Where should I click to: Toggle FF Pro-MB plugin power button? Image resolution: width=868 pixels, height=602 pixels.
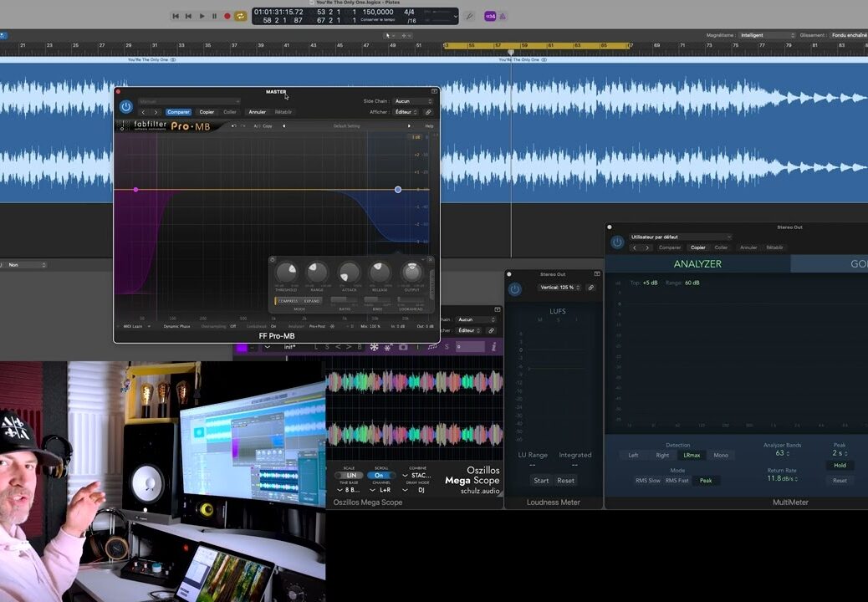coord(126,107)
